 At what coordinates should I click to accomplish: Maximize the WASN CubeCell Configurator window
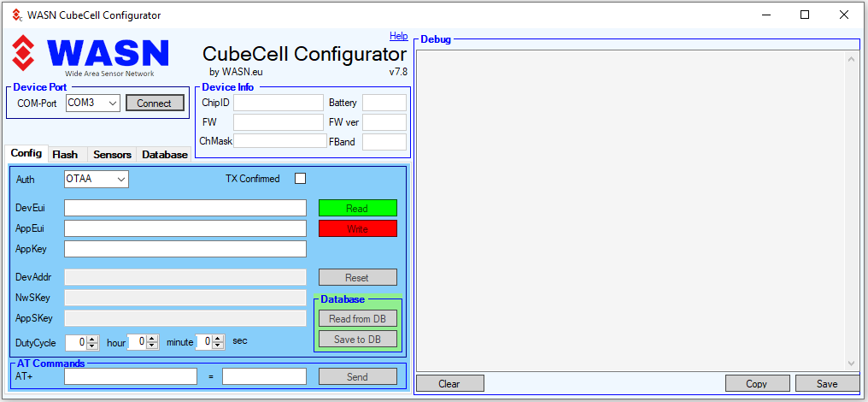[x=805, y=15]
